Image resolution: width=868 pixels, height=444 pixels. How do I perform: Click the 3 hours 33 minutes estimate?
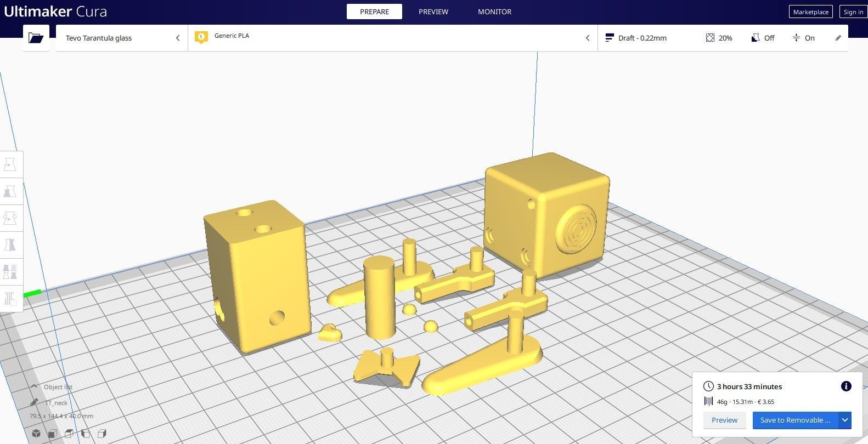coord(749,386)
